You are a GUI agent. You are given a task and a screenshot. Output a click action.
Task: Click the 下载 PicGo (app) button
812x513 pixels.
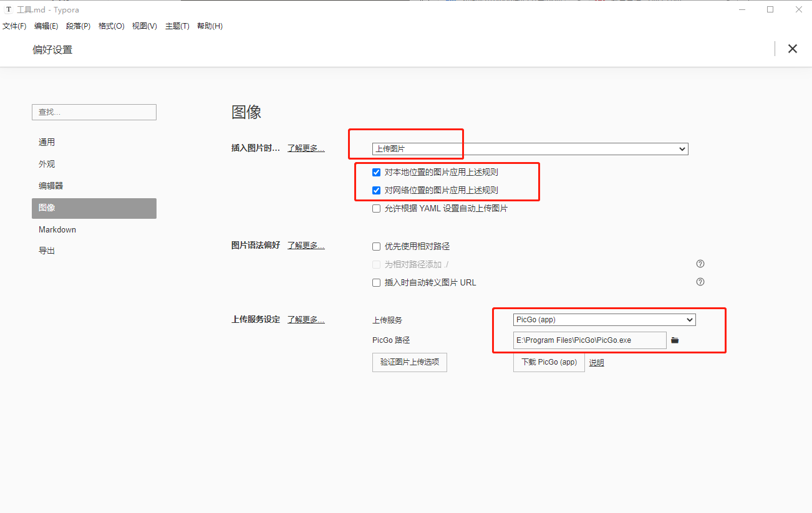click(548, 362)
